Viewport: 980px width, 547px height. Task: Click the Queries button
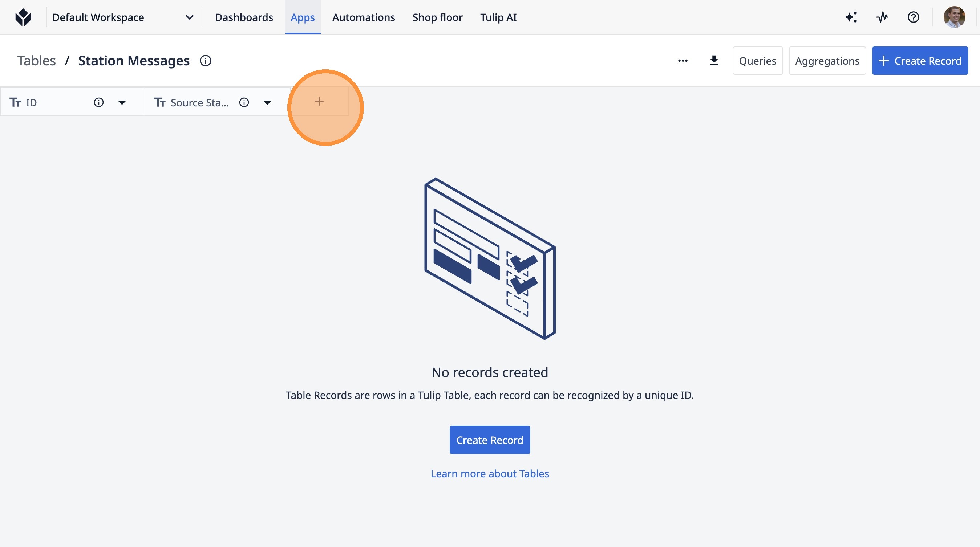757,61
